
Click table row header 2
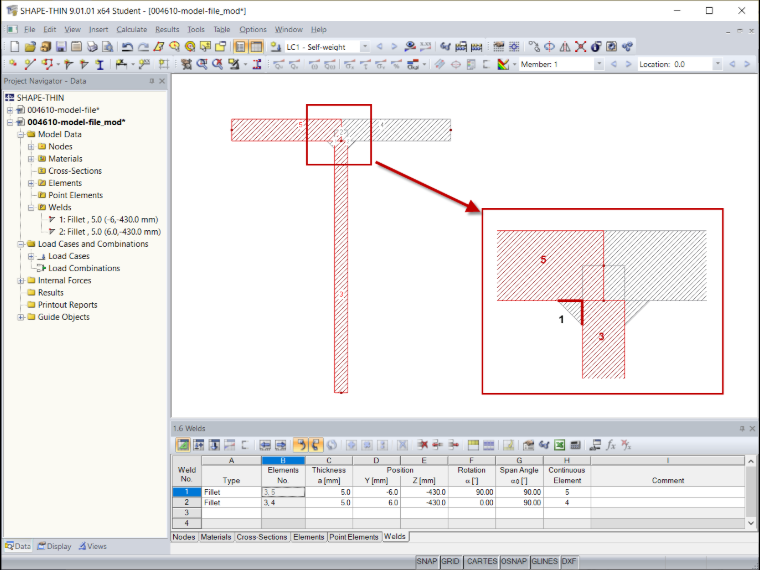pos(187,503)
